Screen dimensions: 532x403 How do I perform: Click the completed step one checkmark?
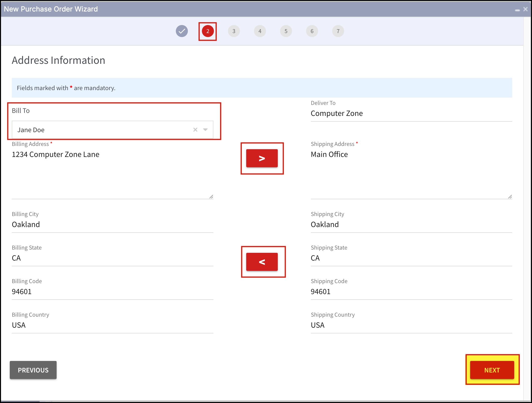coord(182,31)
